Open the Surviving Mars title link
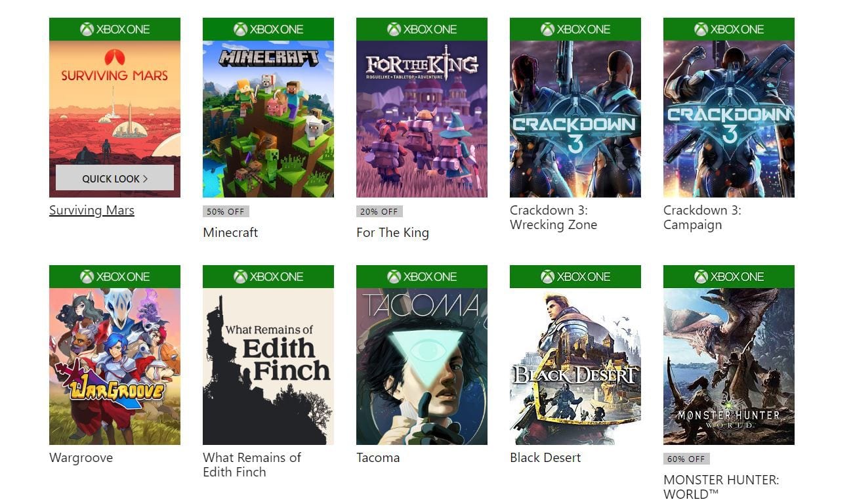853x504 pixels. 92,211
